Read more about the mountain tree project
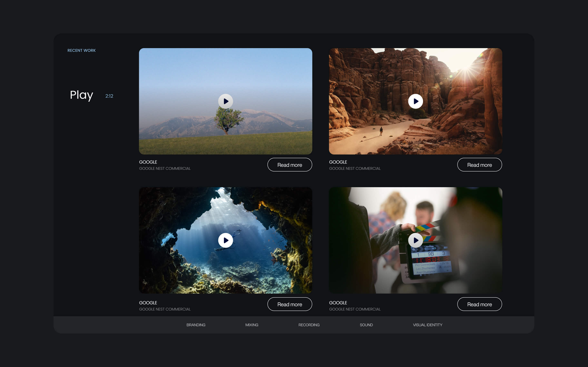588x367 pixels. [290, 165]
